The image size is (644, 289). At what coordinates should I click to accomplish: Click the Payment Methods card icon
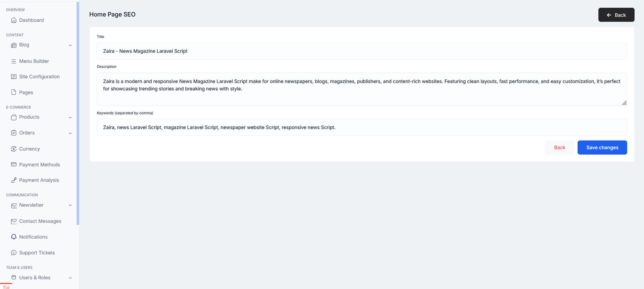click(14, 164)
